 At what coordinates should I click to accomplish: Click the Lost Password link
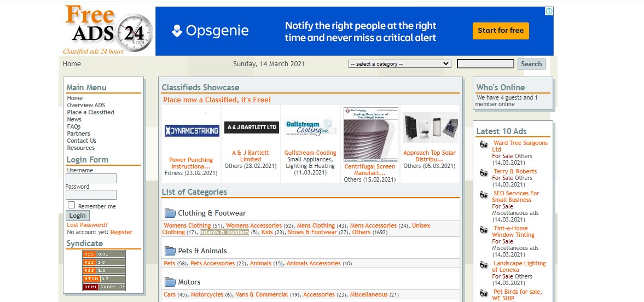[x=87, y=225]
